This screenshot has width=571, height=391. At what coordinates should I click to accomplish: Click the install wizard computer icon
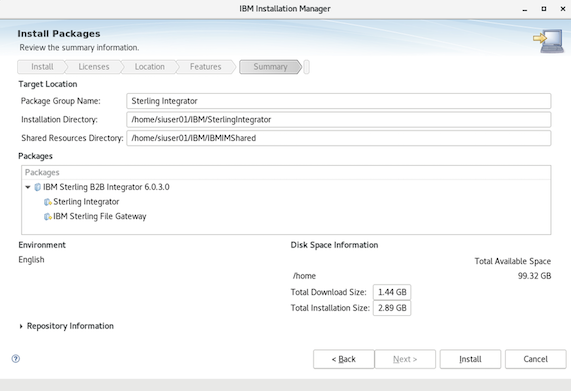coord(548,41)
